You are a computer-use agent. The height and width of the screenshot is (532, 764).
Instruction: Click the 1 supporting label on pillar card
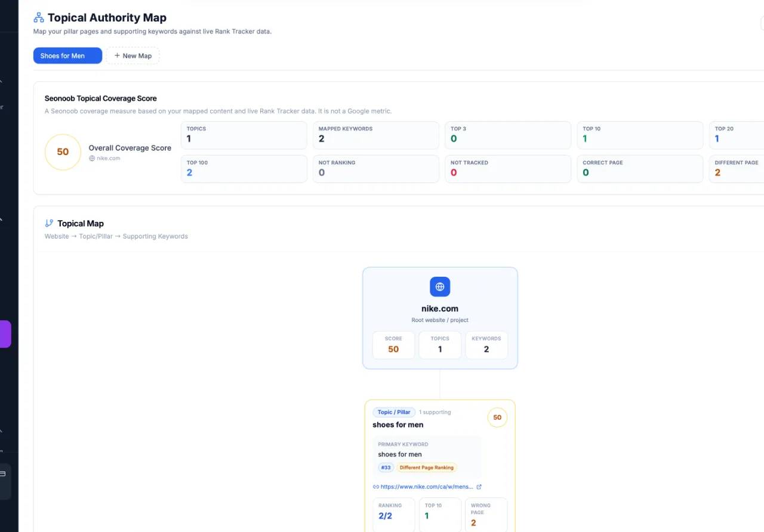pyautogui.click(x=435, y=412)
